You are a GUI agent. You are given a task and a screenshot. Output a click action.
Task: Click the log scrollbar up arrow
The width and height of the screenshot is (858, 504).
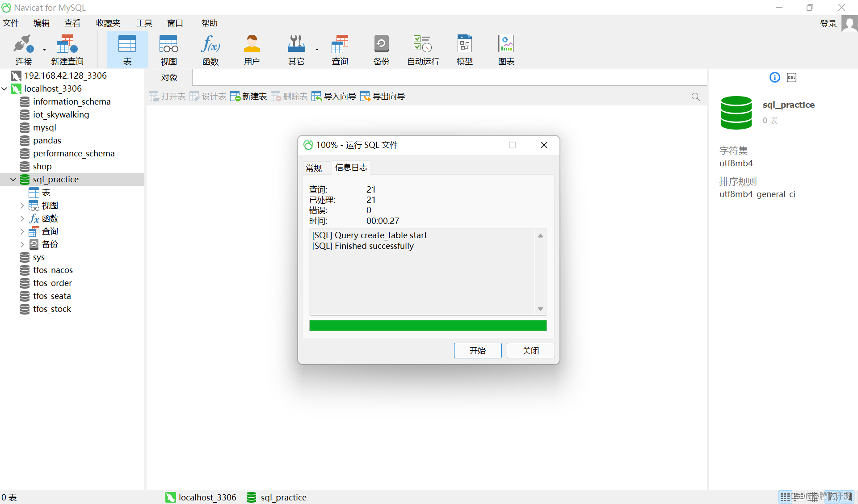point(540,235)
